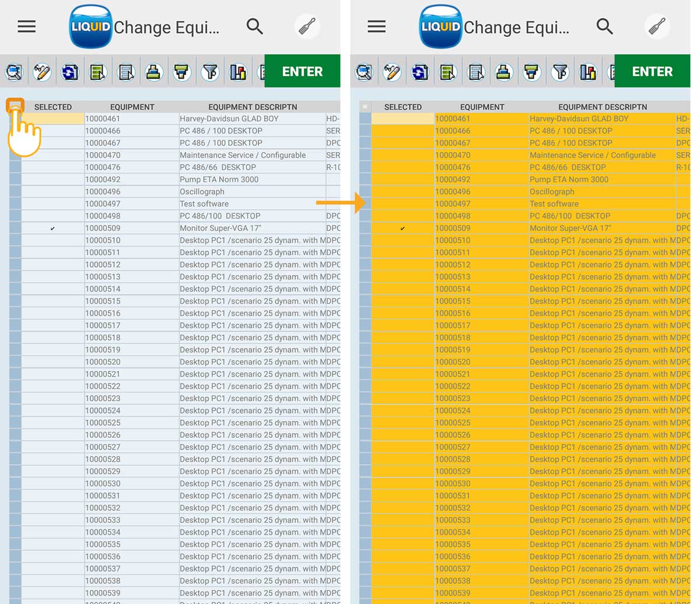Screen dimensions: 700x604
Task: Click the pencil Change icon in left toolbar
Action: (x=42, y=72)
